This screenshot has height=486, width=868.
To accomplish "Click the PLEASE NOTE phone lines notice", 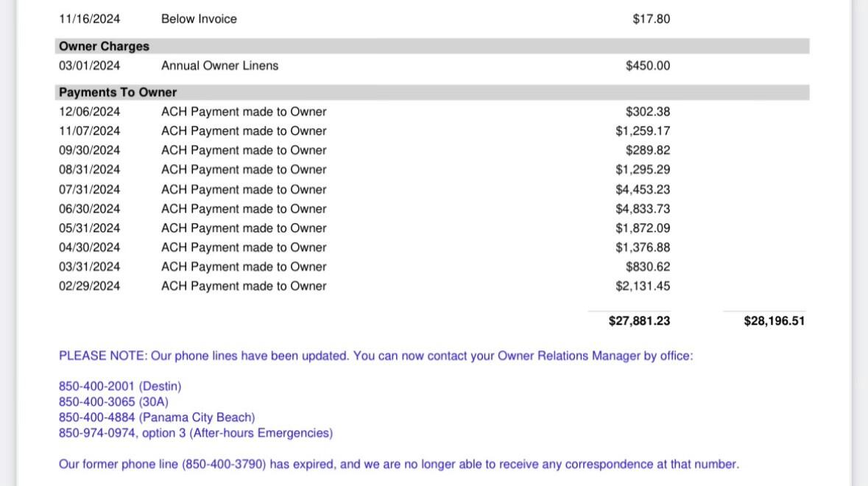I will click(376, 356).
